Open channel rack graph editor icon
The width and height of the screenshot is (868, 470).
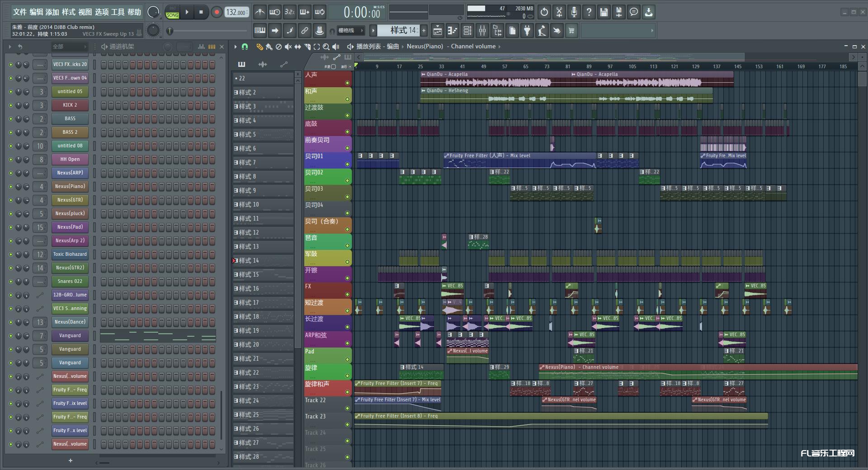point(202,47)
